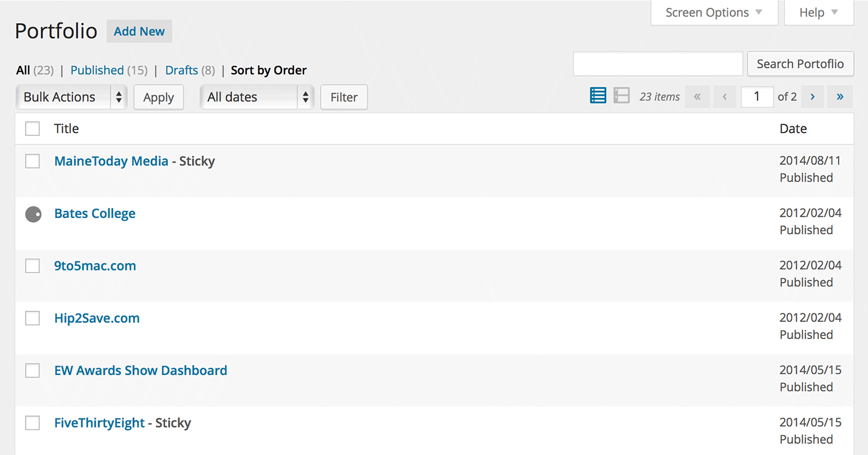Screen dimensions: 868x455
Task: Click the first page double arrow
Action: pyautogui.click(x=697, y=97)
